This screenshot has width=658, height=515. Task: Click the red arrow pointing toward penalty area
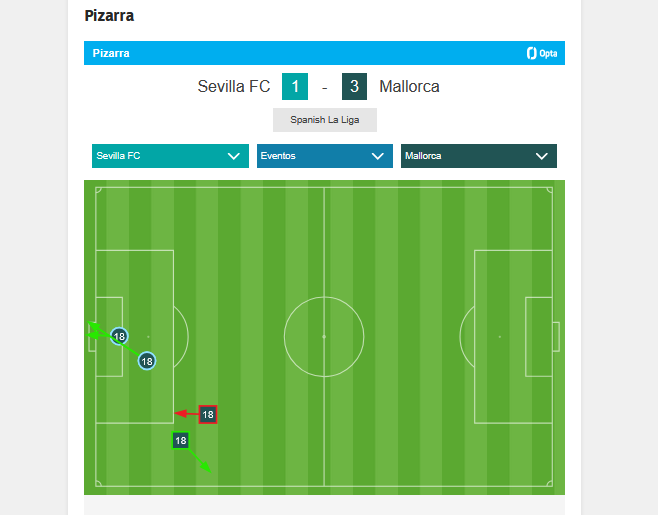185,413
